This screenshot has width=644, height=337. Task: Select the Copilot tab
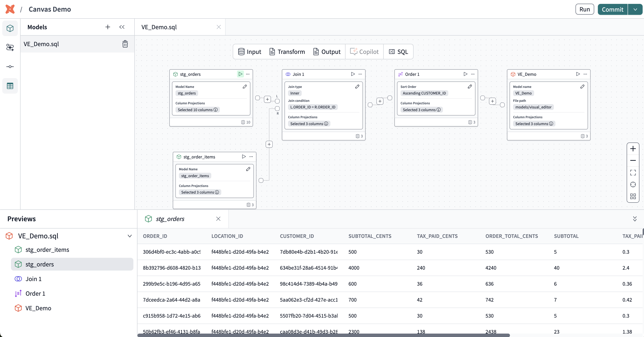(x=364, y=52)
